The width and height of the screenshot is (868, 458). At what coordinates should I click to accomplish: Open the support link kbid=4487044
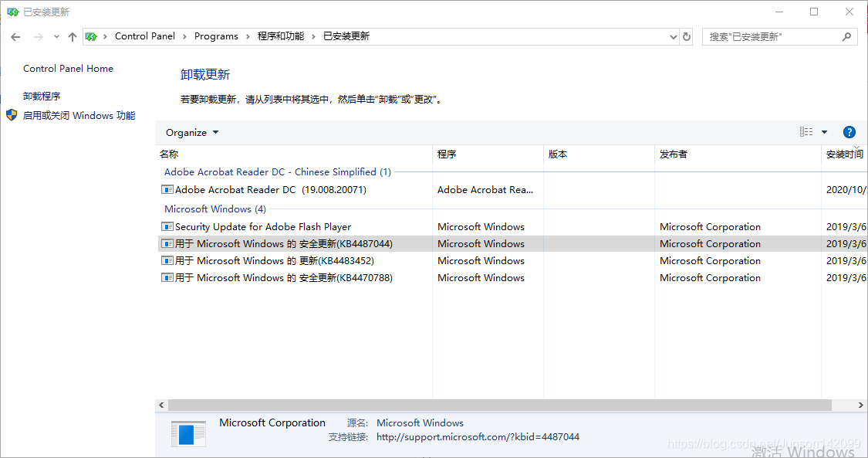[478, 437]
